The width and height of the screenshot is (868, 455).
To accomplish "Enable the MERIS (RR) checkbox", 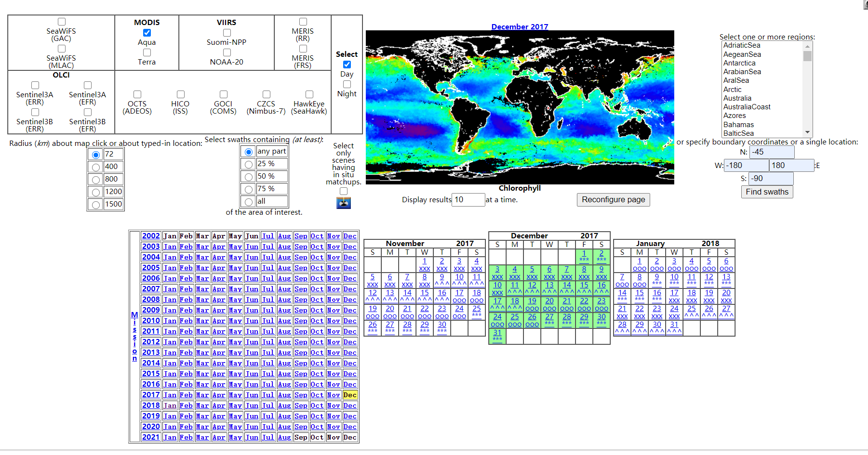I will coord(303,22).
